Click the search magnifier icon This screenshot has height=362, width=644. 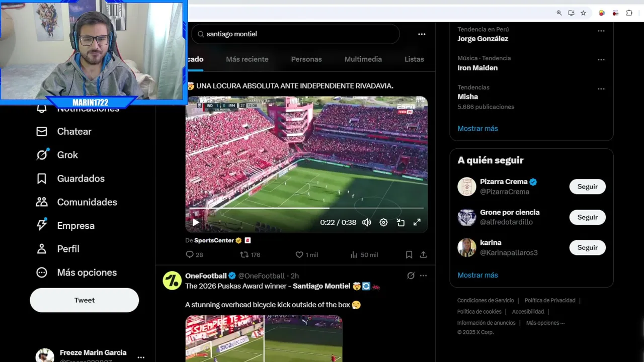[201, 34]
